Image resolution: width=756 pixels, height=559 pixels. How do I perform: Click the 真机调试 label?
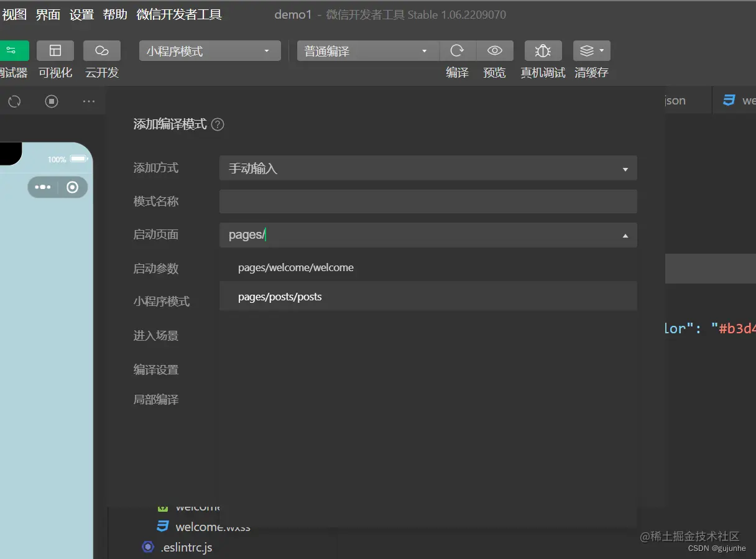tap(543, 73)
